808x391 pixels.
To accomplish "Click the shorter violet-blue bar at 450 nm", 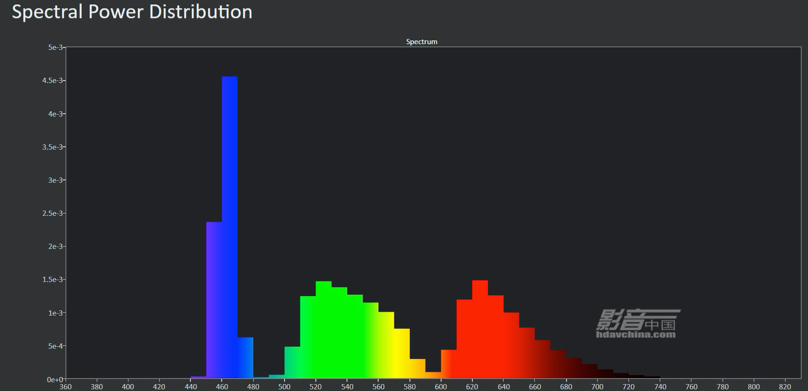I will pos(214,300).
